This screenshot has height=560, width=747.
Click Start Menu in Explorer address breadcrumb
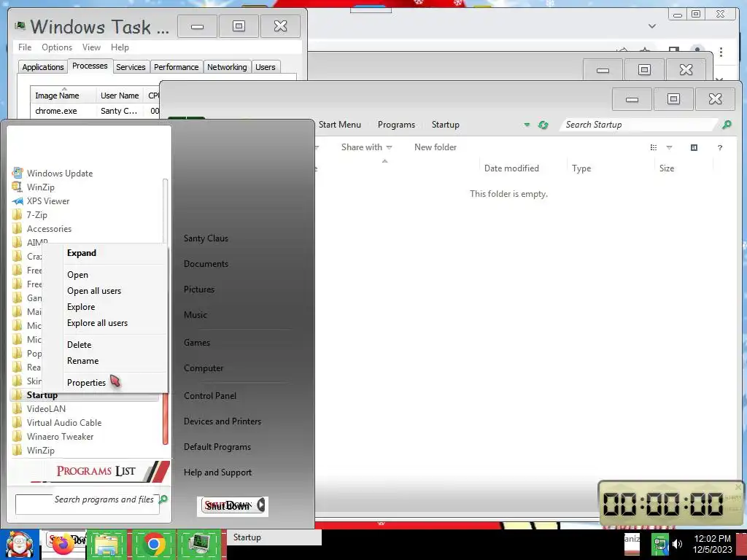[340, 125]
